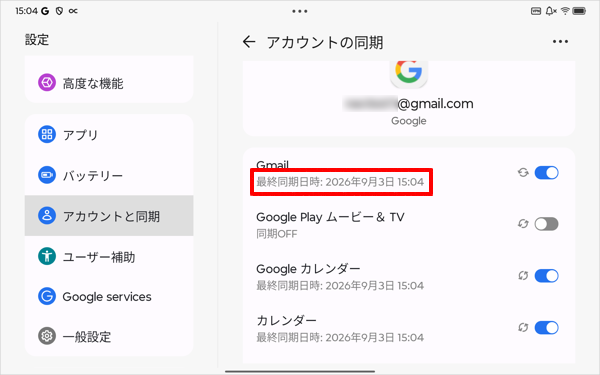600x375 pixels.
Task: Click the バッテリー battery icon
Action: point(47,175)
